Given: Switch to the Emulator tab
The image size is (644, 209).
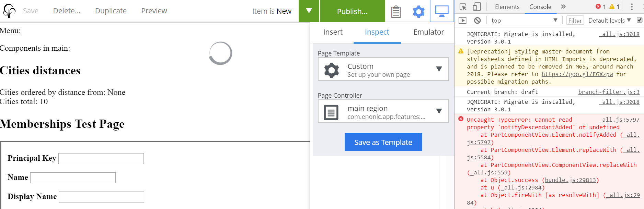Looking at the screenshot, I should (x=428, y=32).
